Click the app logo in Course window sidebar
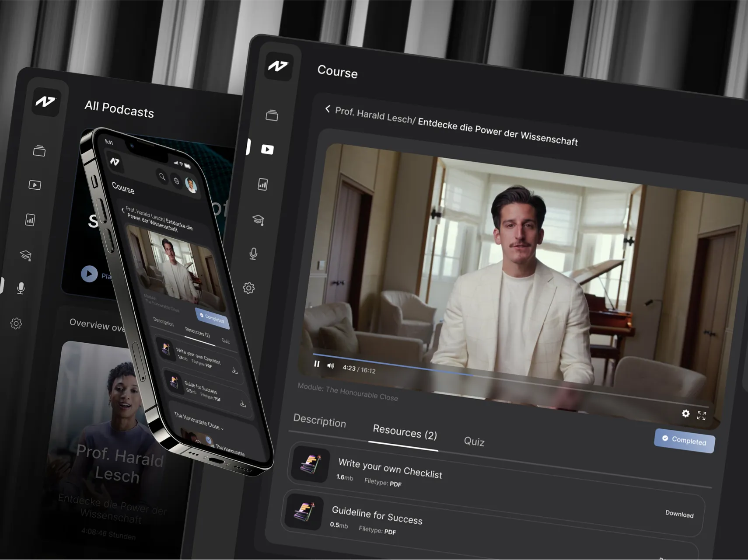The image size is (748, 560). (278, 66)
